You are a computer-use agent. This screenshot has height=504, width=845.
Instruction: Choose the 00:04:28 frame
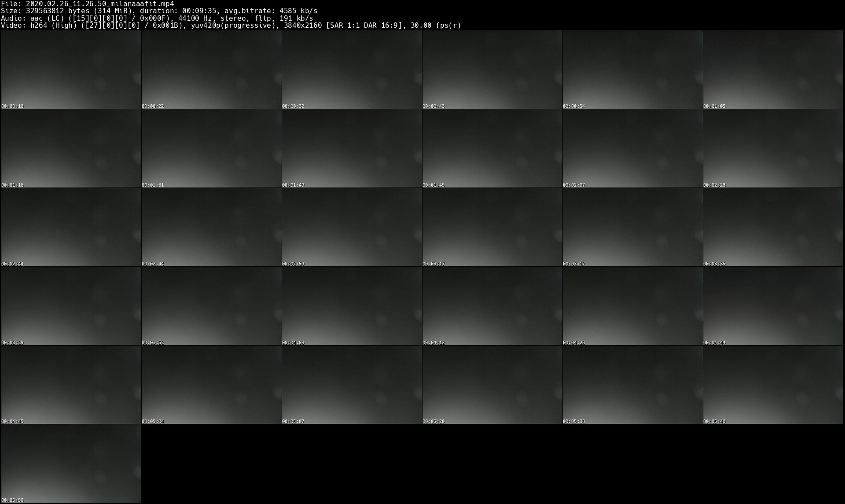tap(632, 306)
